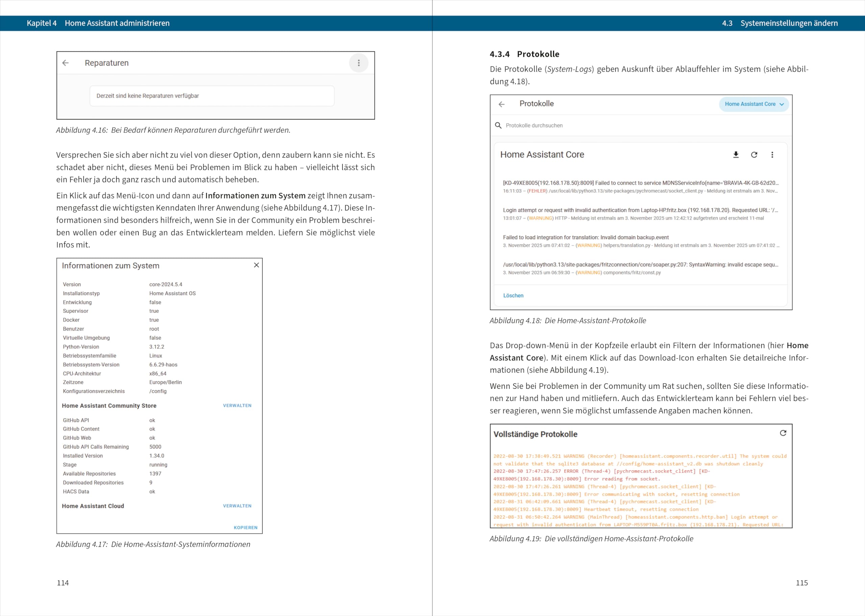Click the Installed Version value 1.34.0
The width and height of the screenshot is (865, 616).
click(157, 456)
